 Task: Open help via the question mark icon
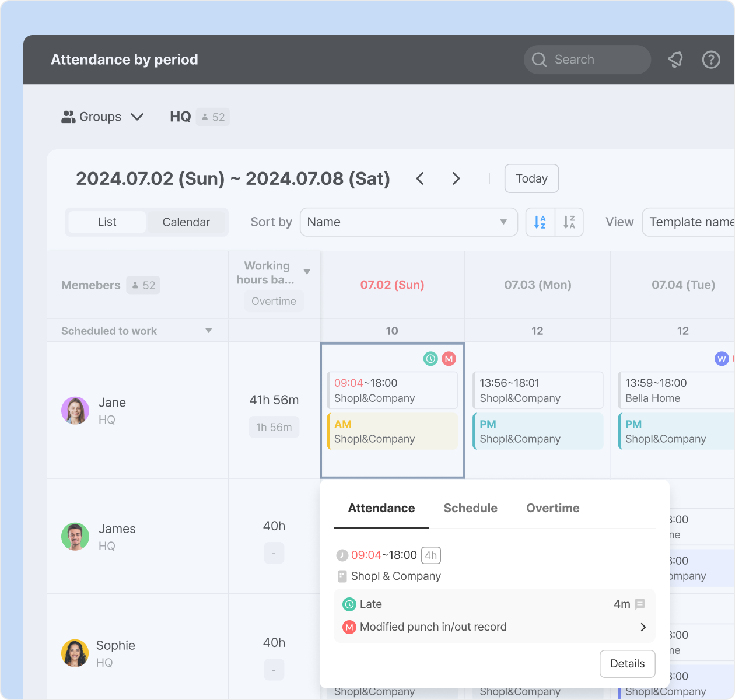pos(710,59)
